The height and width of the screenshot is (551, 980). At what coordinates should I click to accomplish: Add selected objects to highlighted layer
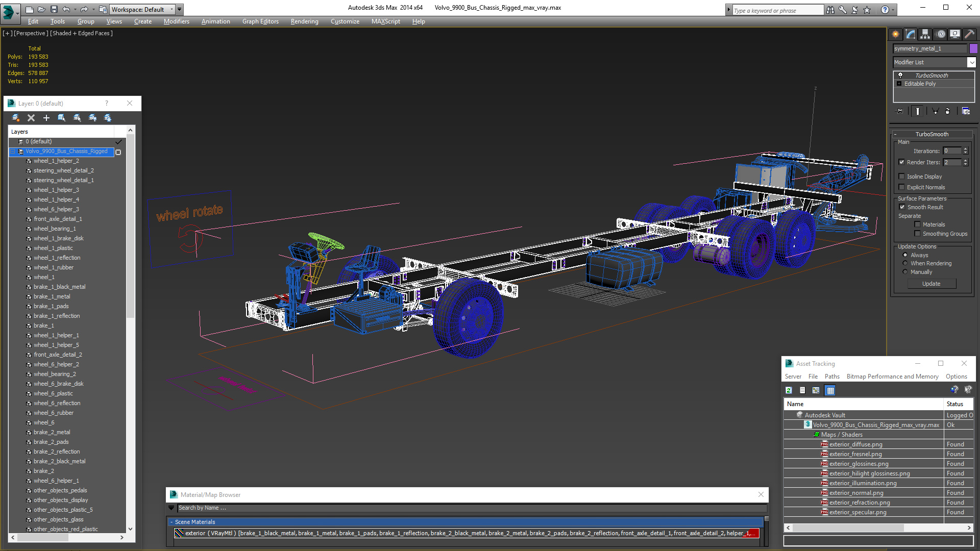click(x=46, y=118)
